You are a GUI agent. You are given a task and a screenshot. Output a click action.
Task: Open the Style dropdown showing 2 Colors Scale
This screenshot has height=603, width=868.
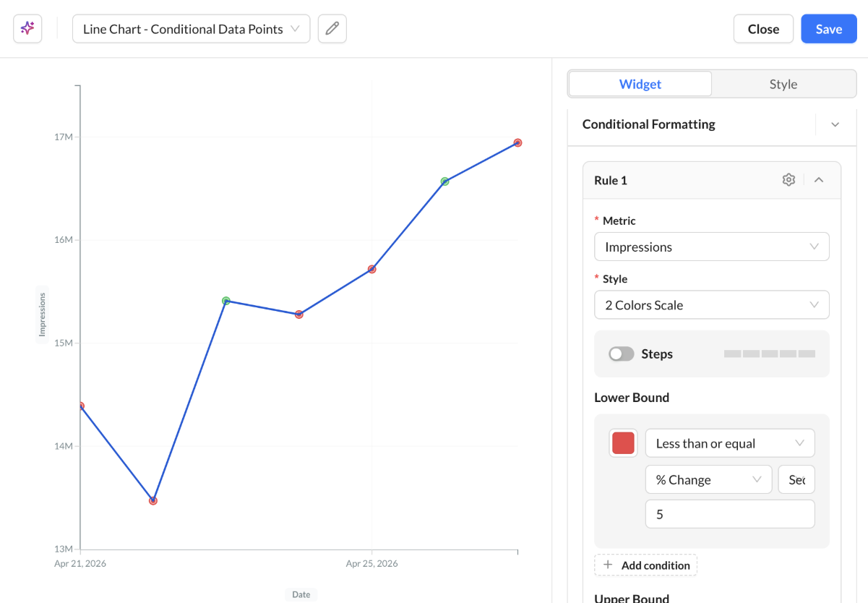(x=712, y=305)
